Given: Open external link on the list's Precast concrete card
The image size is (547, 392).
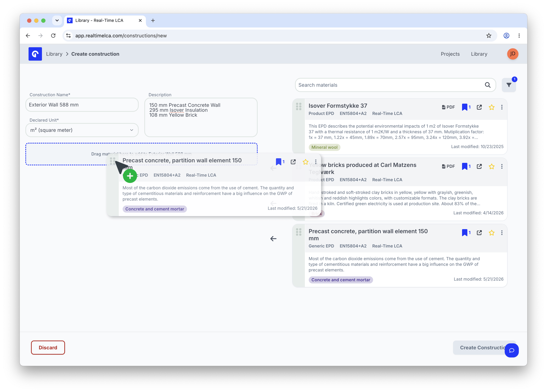Looking at the screenshot, I should pyautogui.click(x=479, y=232).
